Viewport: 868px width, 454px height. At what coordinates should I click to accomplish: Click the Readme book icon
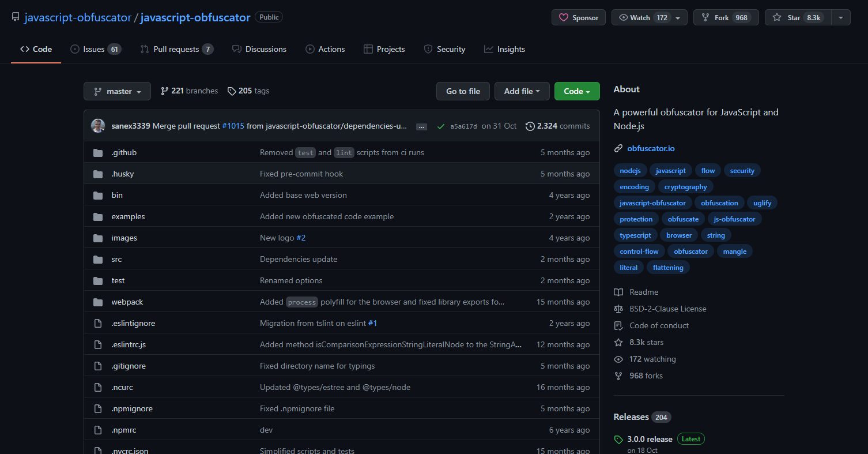tap(618, 292)
